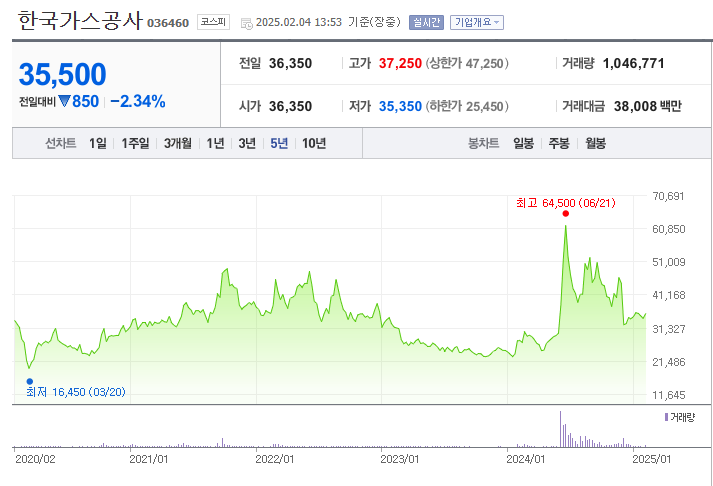Click the 저가 value 35,350

[400, 106]
